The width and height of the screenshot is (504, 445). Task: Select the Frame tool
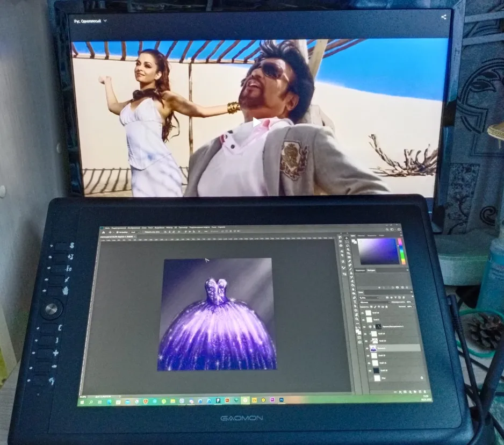349,257
